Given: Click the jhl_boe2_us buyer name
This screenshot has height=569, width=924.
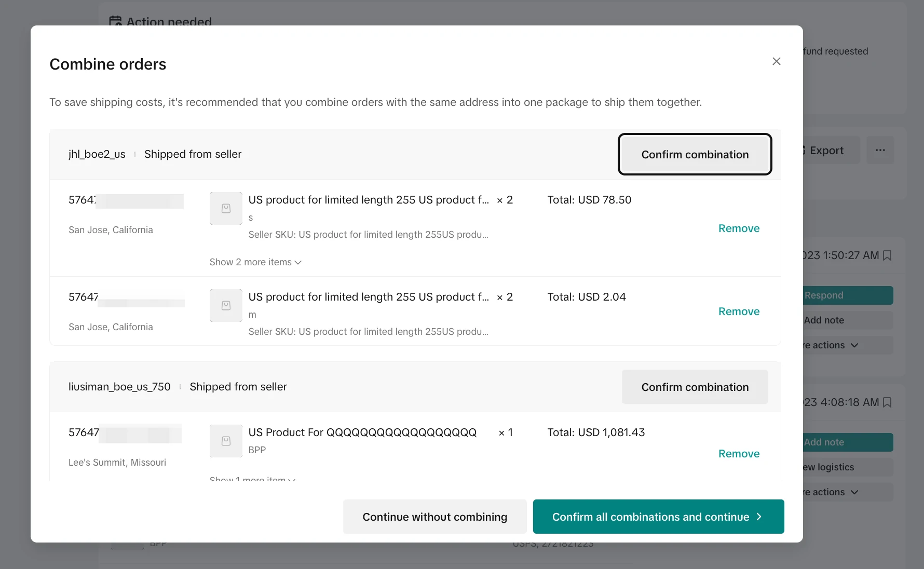Looking at the screenshot, I should (97, 154).
